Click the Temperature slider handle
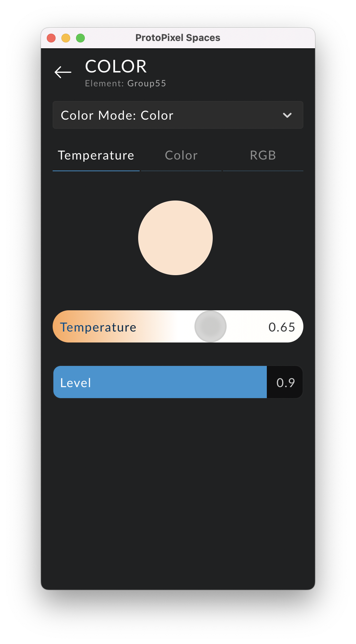This screenshot has width=356, height=644. [x=211, y=326]
